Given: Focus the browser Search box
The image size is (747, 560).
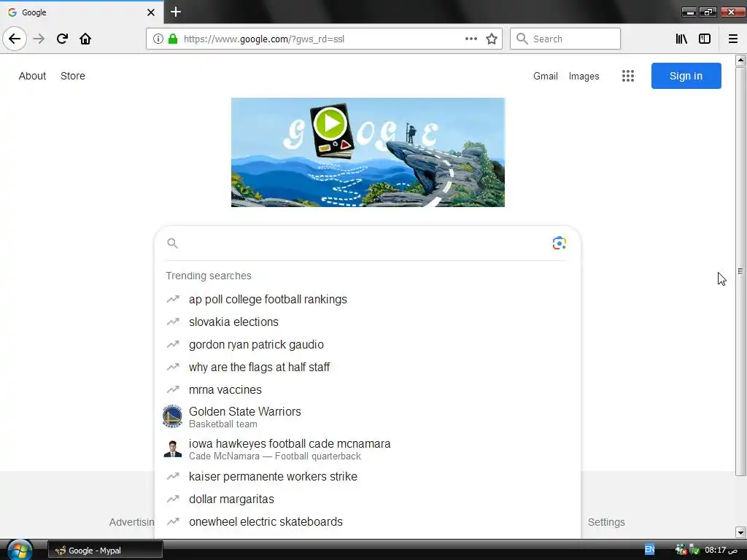Looking at the screenshot, I should [x=565, y=39].
